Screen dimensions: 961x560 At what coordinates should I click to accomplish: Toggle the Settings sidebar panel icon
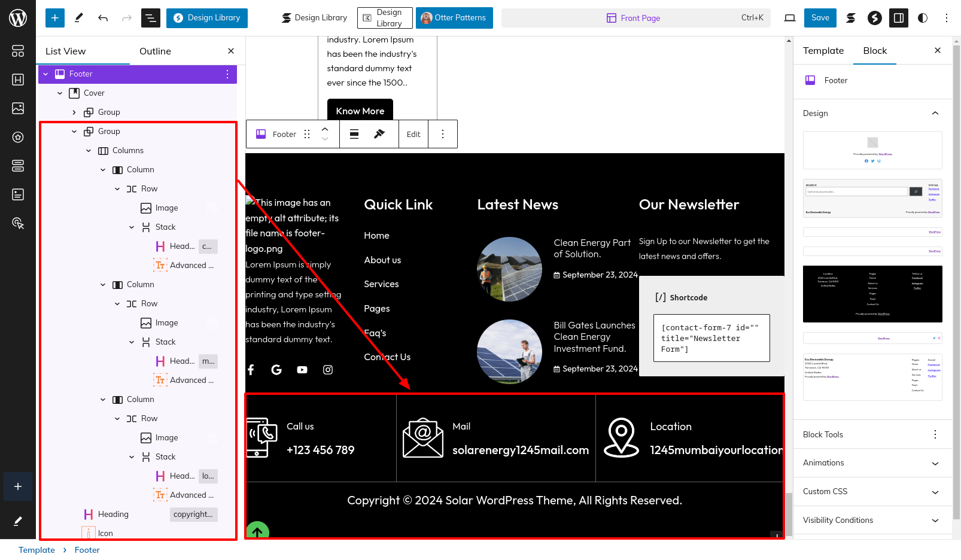click(x=899, y=18)
